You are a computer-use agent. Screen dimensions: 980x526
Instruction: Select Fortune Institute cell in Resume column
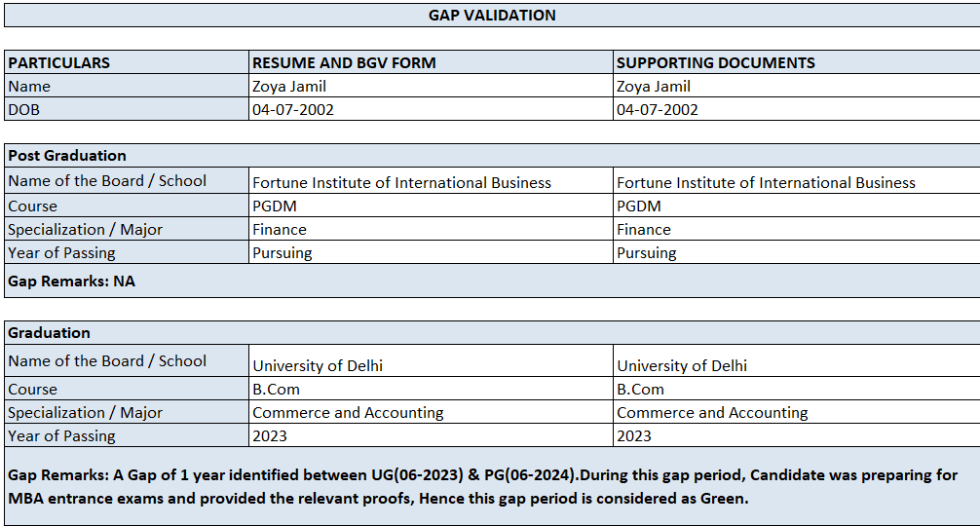[x=431, y=181]
